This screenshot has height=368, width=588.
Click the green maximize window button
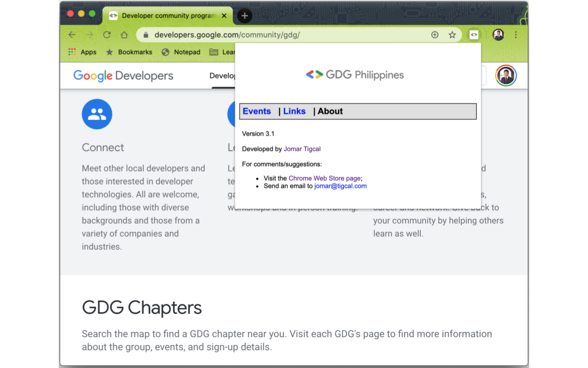click(92, 14)
